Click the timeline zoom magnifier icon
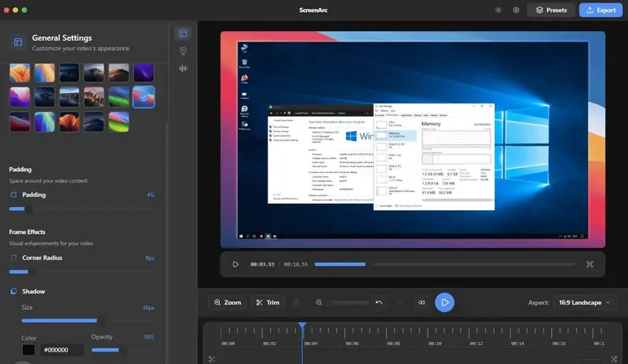Screen dimensions: 628x364 point(319,302)
